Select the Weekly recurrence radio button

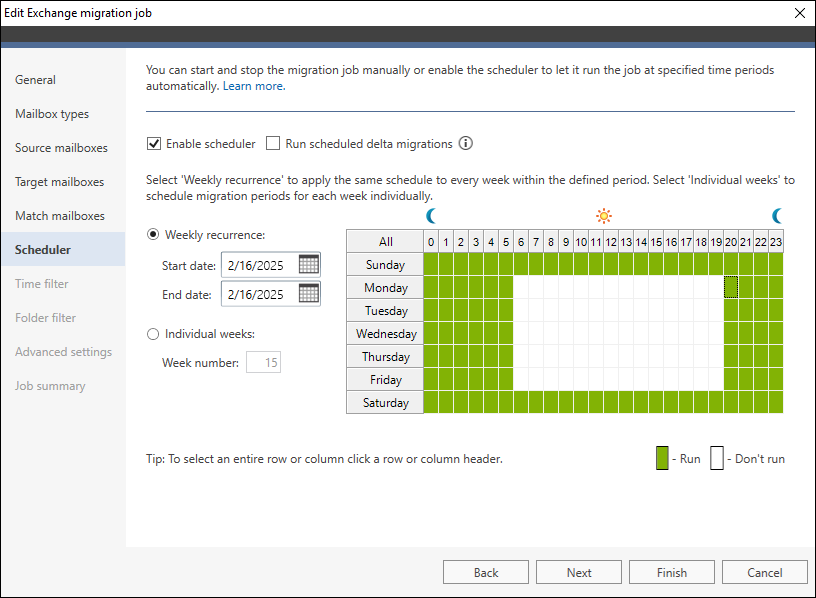(x=153, y=235)
